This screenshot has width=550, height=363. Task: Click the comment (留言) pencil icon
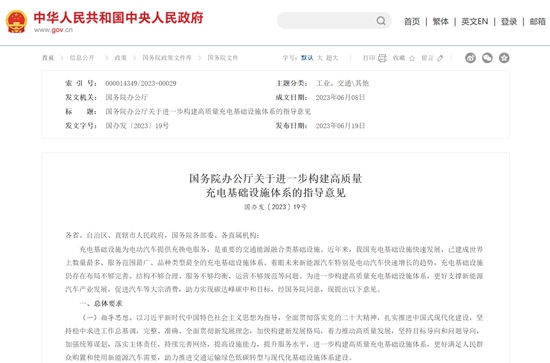tap(440, 58)
